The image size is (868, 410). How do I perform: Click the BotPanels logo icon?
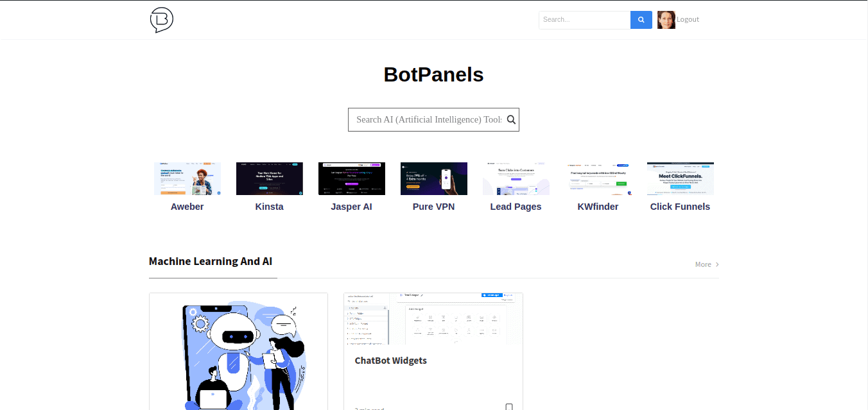(x=162, y=20)
